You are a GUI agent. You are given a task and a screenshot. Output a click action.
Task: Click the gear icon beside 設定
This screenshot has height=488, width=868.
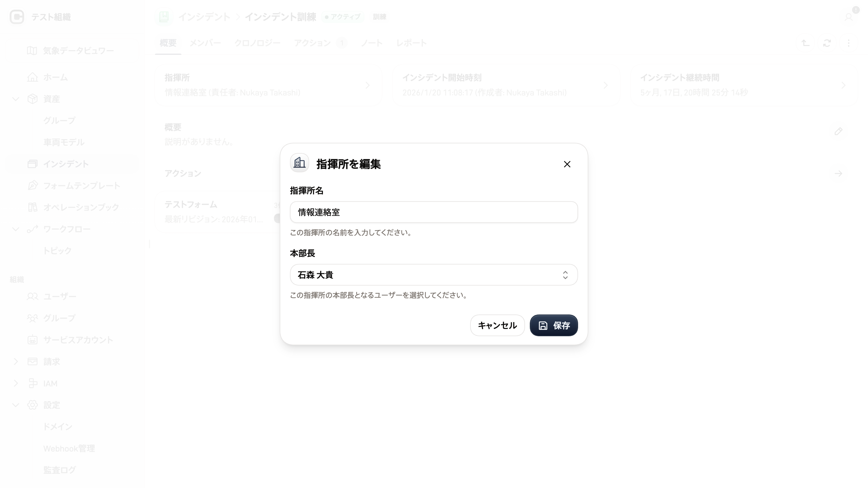click(32, 405)
